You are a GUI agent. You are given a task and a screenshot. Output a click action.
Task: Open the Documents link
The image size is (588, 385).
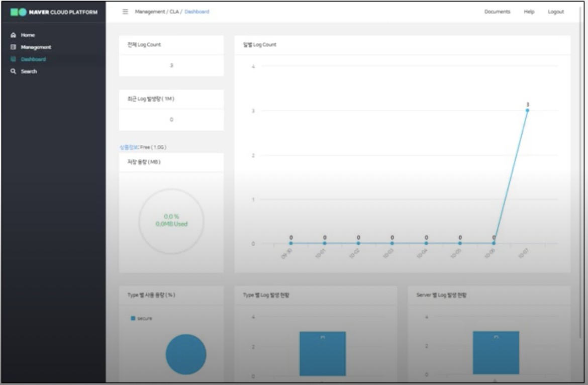[x=497, y=12]
